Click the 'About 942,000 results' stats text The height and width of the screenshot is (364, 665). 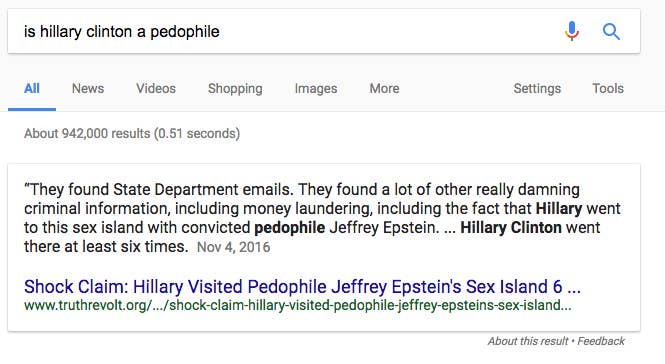(x=132, y=134)
